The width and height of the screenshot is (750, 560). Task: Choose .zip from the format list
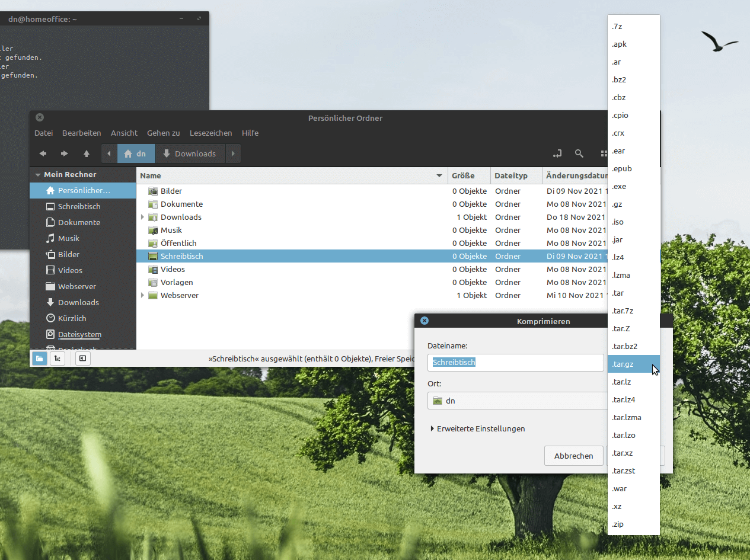(x=618, y=524)
